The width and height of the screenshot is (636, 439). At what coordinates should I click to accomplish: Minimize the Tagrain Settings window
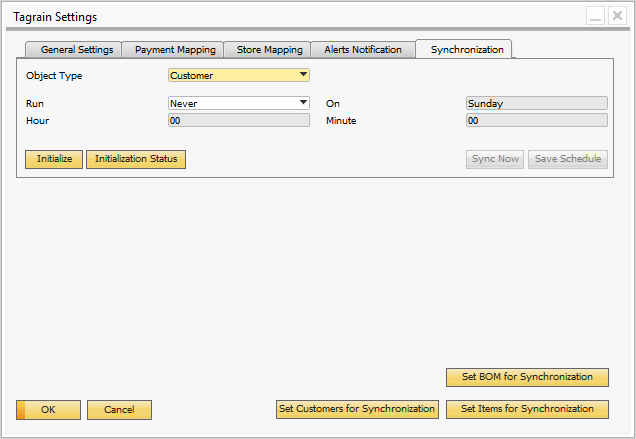(x=595, y=17)
